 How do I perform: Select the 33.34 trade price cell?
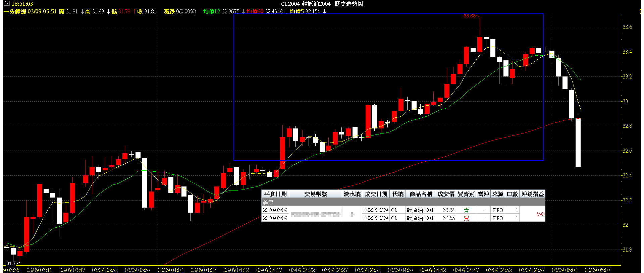446,210
